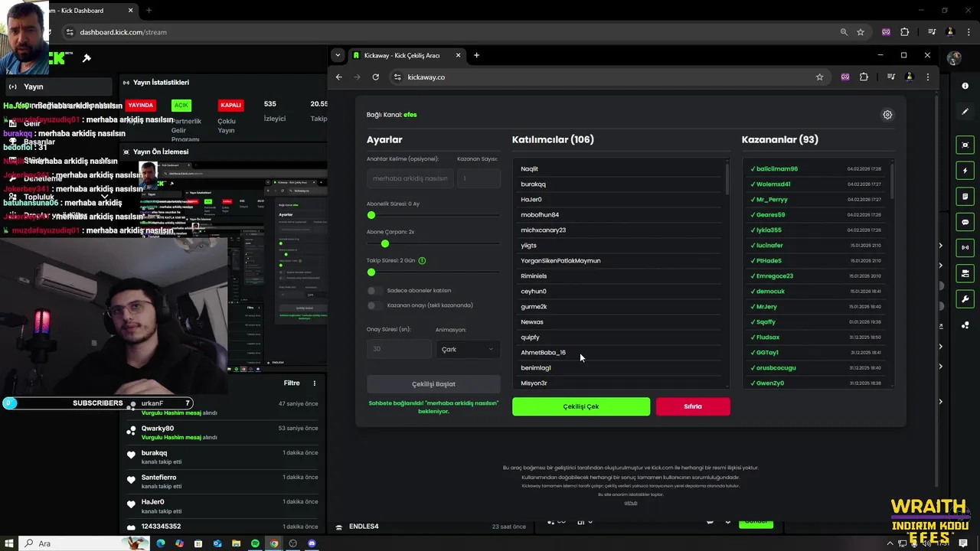The width and height of the screenshot is (980, 551).
Task: Click the Windows Start button
Action: pyautogui.click(x=10, y=543)
